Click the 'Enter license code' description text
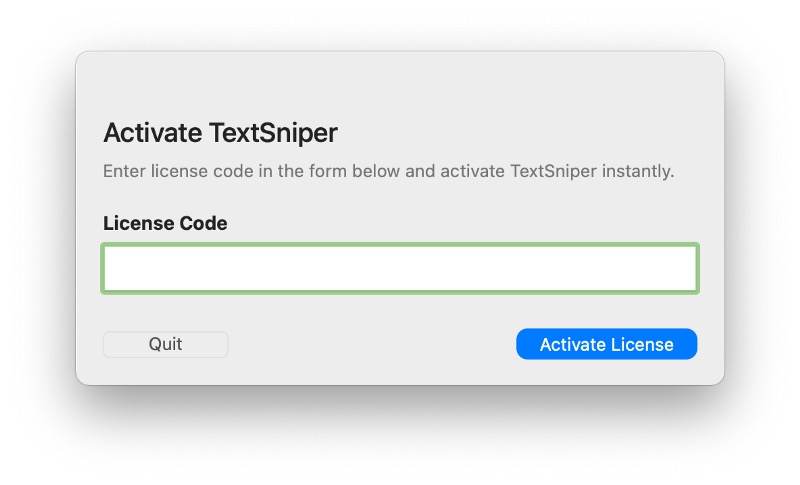This screenshot has height=485, width=800. click(x=388, y=171)
